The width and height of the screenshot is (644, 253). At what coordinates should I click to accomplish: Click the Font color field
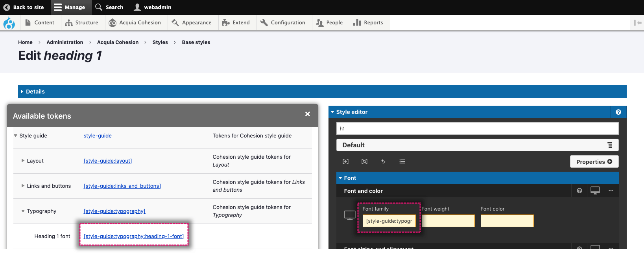click(507, 221)
